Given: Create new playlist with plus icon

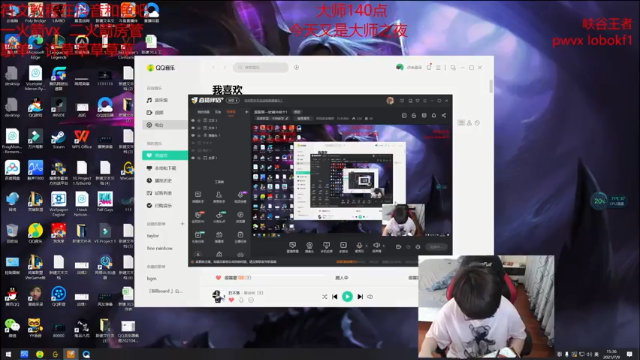Looking at the screenshot, I should 182,224.
